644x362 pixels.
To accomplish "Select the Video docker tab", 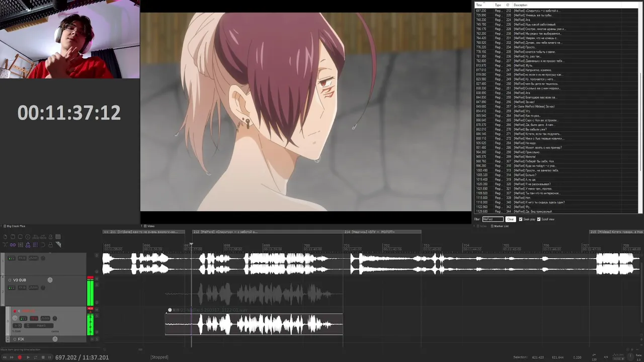I will point(149,226).
